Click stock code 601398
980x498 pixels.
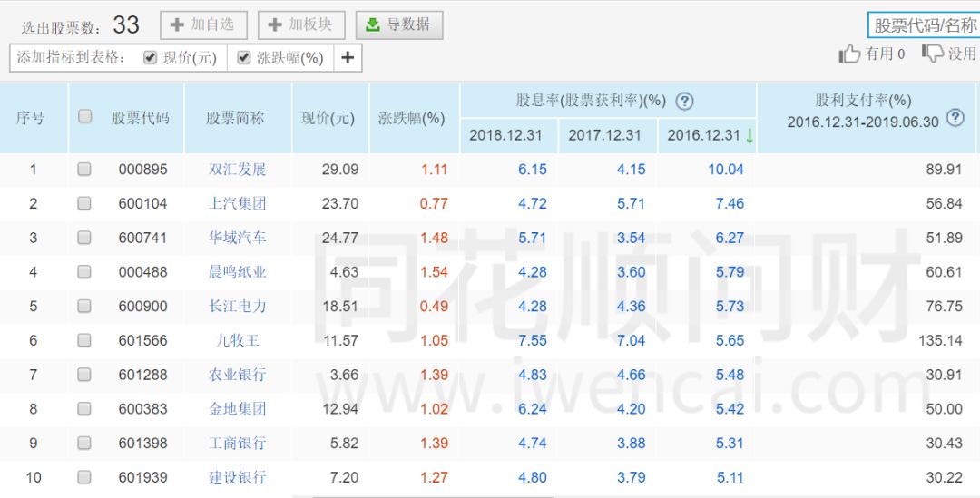(x=143, y=444)
